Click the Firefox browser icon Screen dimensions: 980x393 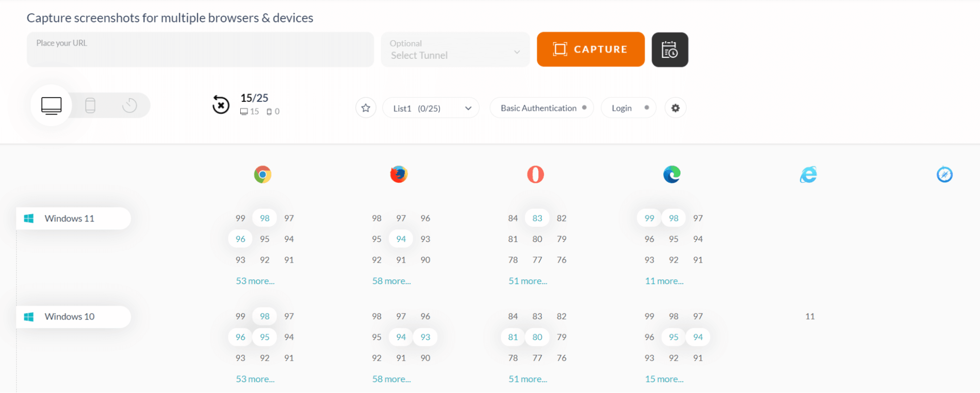(399, 174)
